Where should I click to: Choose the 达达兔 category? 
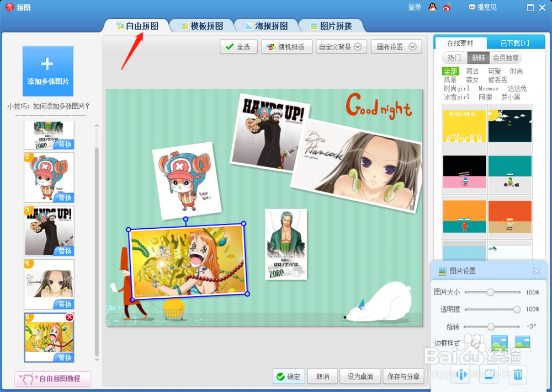tap(517, 88)
